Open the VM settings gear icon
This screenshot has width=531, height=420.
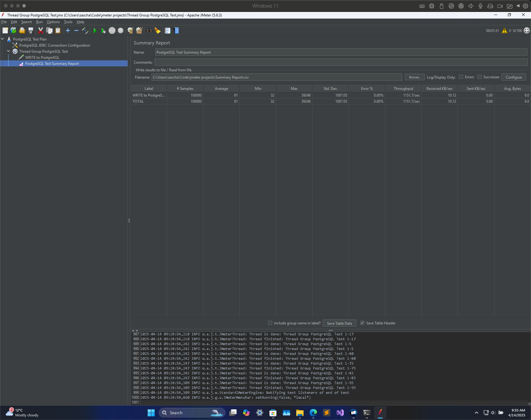[526, 6]
